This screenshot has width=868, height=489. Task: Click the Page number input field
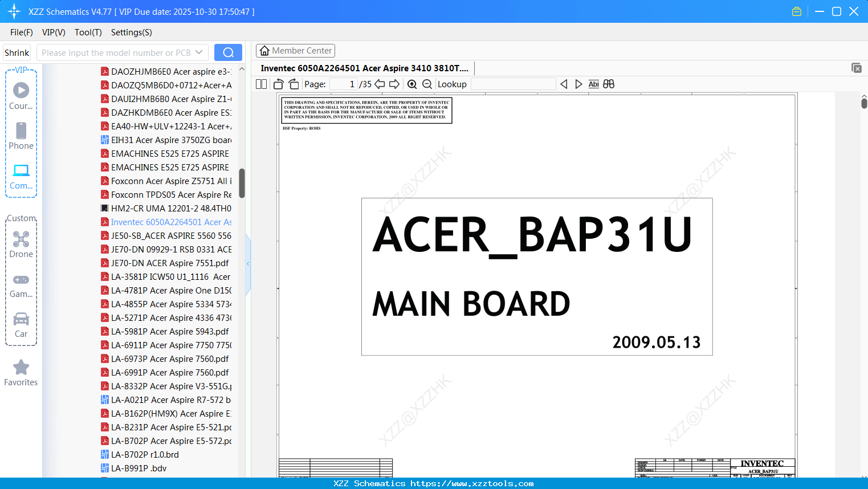click(344, 84)
